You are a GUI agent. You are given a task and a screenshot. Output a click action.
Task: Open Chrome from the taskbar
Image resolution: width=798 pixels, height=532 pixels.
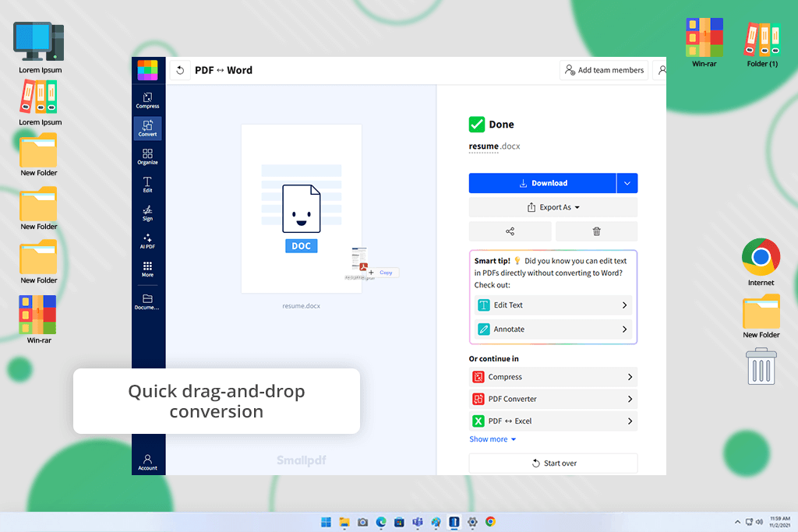coord(491,522)
